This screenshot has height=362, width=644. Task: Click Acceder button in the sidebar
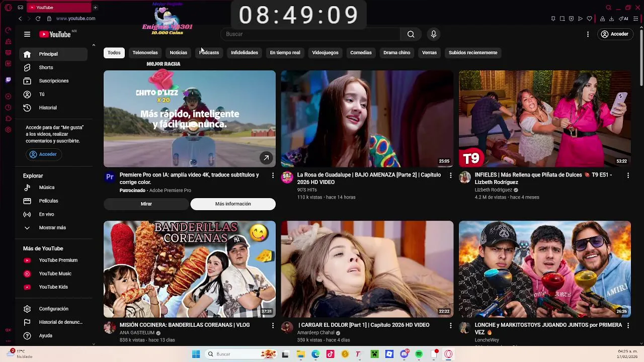click(x=43, y=154)
